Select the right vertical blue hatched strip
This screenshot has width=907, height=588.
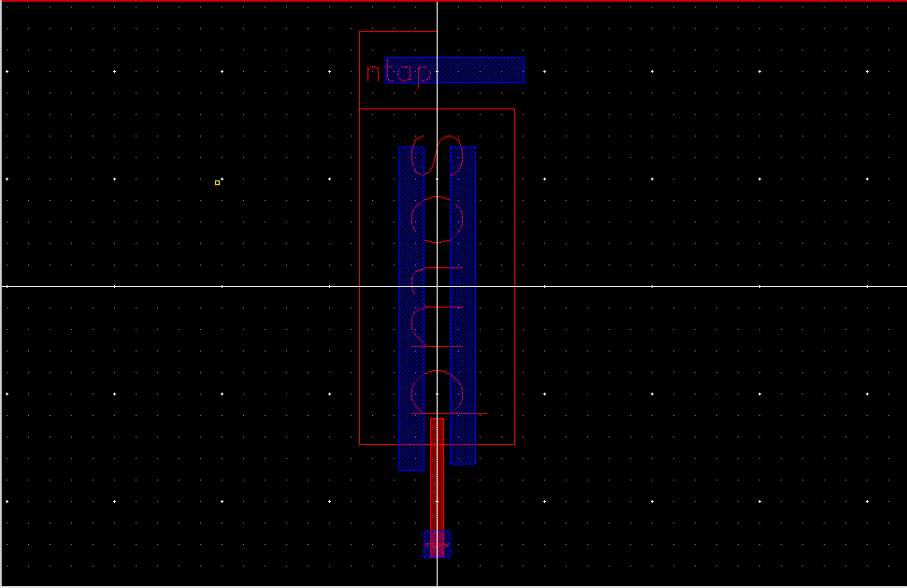pos(463,306)
